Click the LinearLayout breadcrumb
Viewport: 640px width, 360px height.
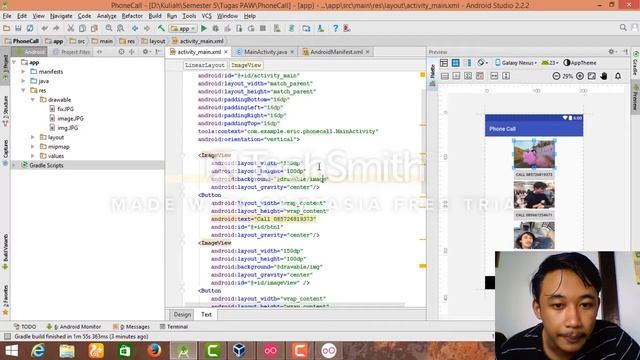point(204,65)
